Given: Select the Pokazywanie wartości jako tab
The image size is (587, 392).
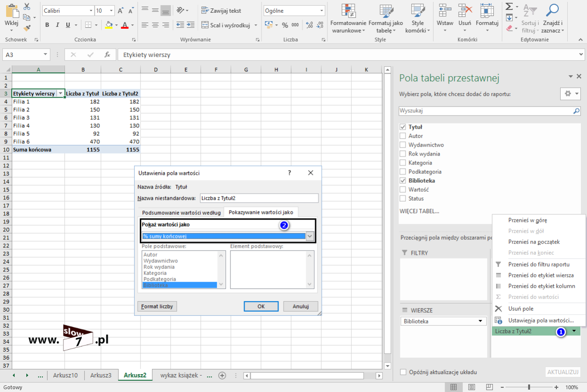Looking at the screenshot, I should coord(261,212).
